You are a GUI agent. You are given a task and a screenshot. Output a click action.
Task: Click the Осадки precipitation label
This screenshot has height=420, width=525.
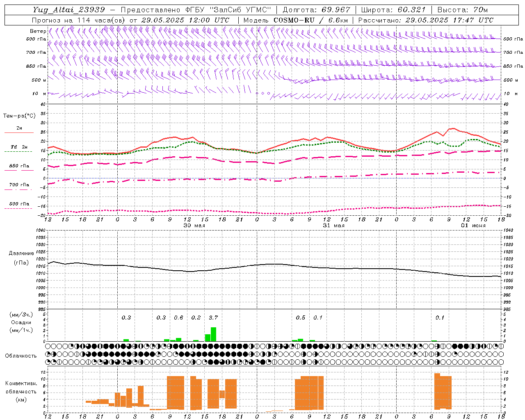point(21,322)
